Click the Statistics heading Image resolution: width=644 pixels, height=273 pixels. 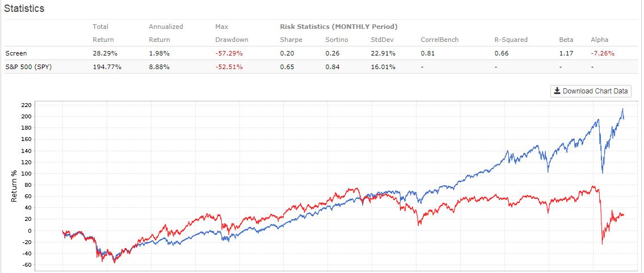click(24, 9)
